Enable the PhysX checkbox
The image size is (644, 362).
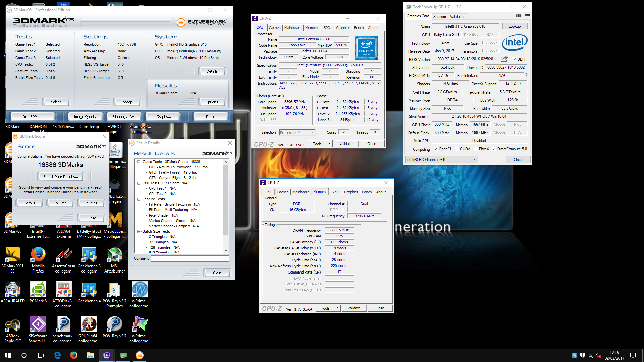click(x=476, y=149)
